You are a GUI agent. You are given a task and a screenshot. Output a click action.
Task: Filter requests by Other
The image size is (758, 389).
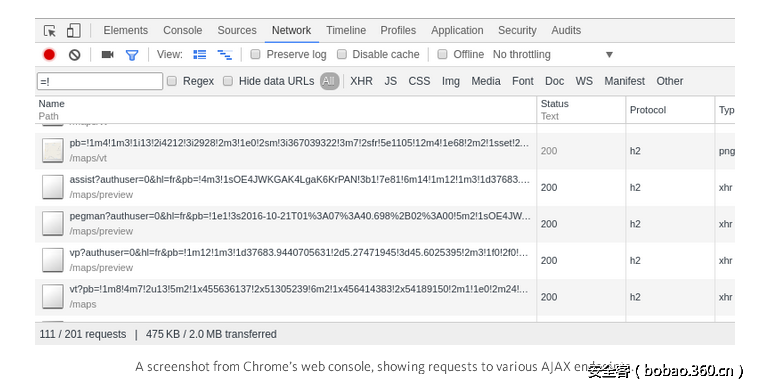click(670, 81)
